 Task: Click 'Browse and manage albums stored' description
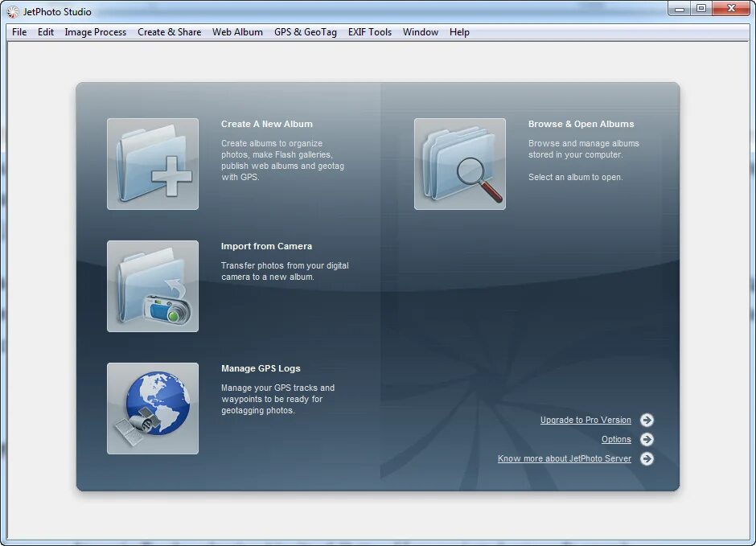583,149
